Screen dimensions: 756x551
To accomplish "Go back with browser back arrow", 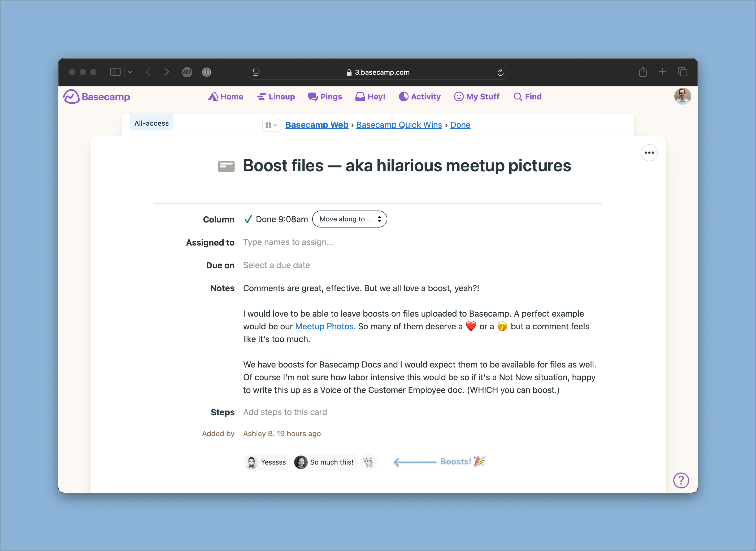I will tap(148, 72).
